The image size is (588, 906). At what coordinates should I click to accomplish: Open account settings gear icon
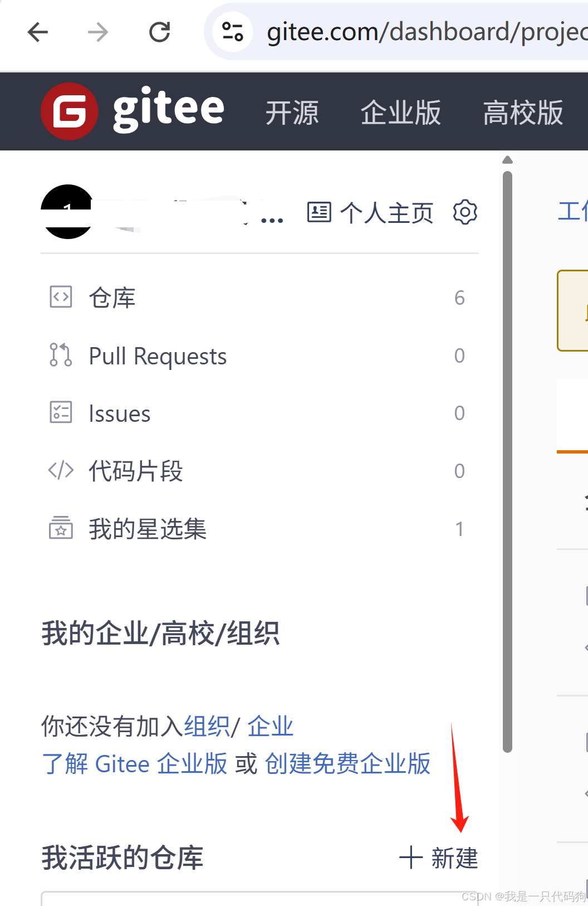click(465, 212)
